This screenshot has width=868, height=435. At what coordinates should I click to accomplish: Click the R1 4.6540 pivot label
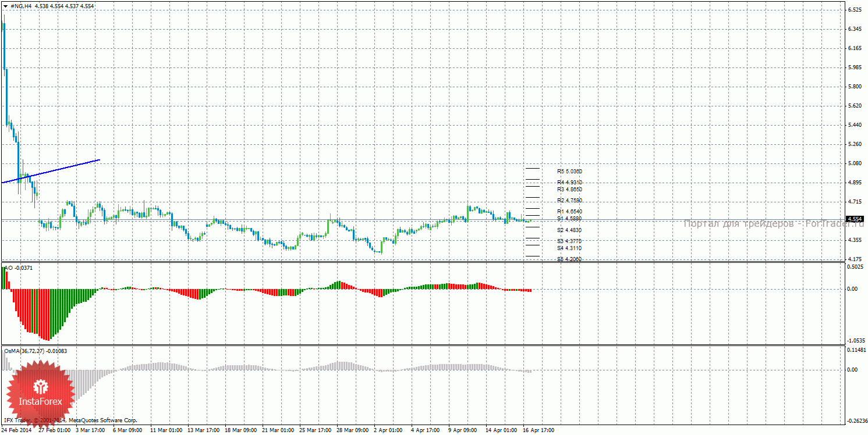[x=569, y=212]
